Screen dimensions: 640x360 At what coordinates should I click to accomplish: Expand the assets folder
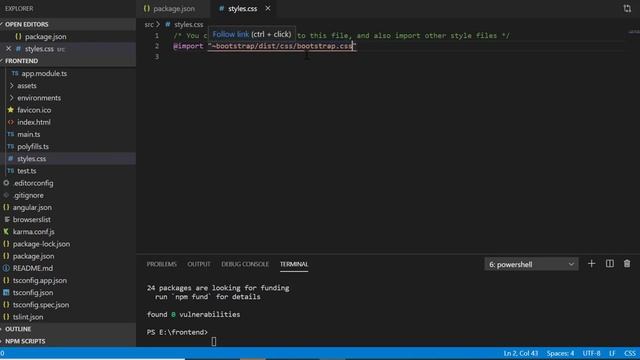point(27,86)
